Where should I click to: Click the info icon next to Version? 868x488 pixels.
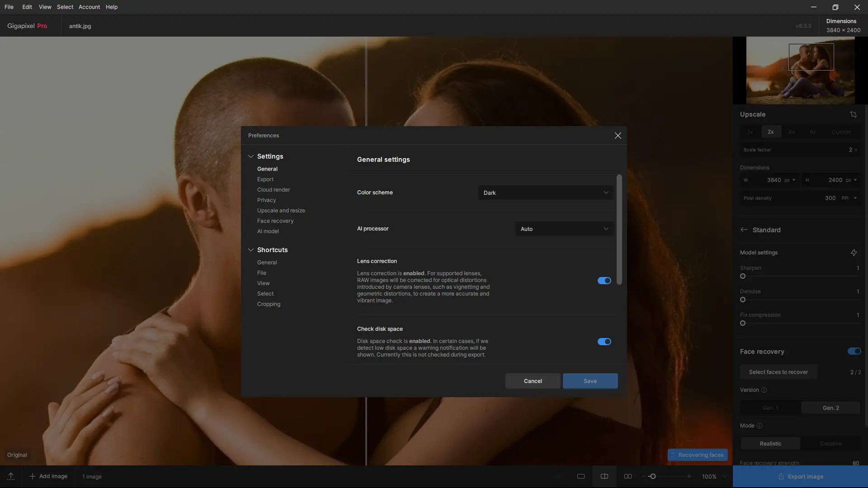click(x=764, y=390)
